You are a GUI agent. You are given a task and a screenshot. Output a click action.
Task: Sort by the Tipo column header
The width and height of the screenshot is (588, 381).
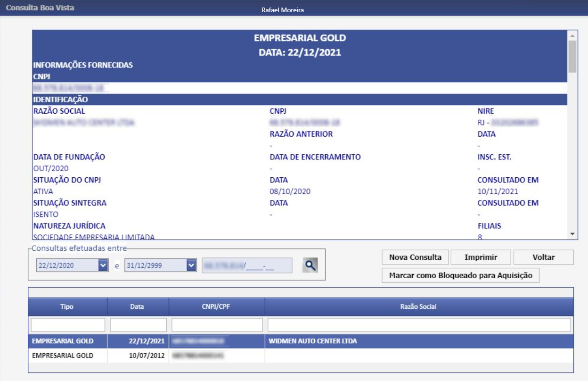pyautogui.click(x=67, y=306)
